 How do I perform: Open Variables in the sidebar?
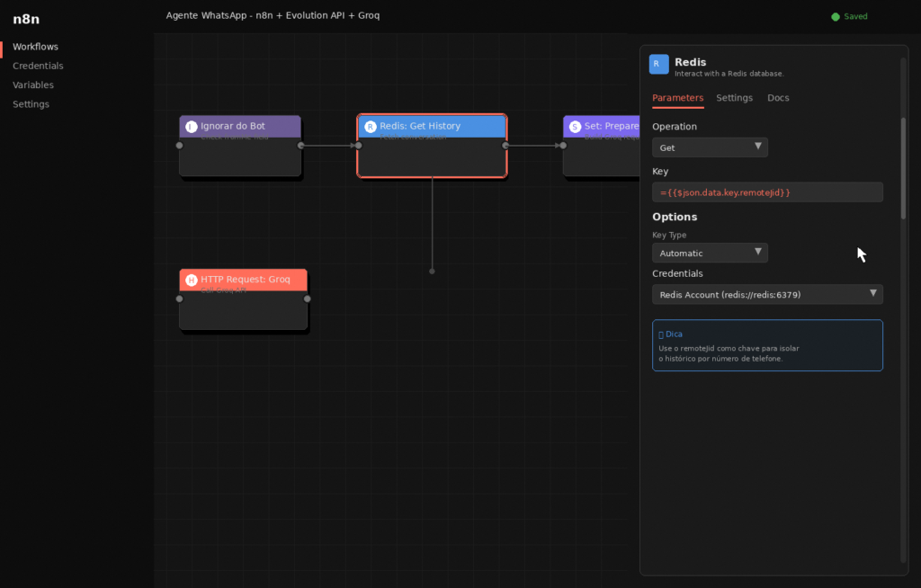(33, 85)
